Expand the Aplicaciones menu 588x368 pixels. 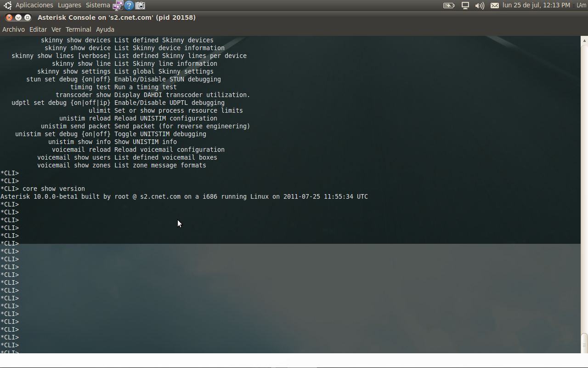tap(34, 5)
